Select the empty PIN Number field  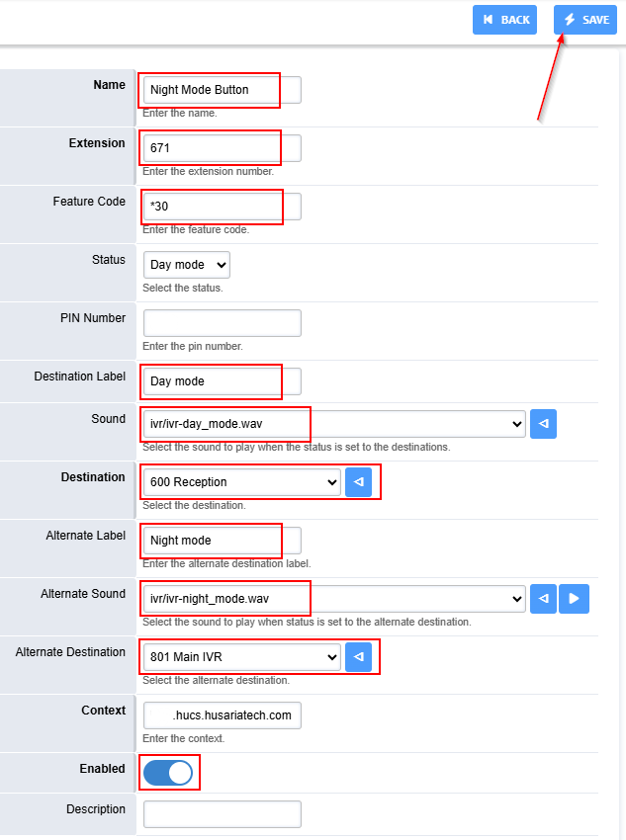click(222, 323)
